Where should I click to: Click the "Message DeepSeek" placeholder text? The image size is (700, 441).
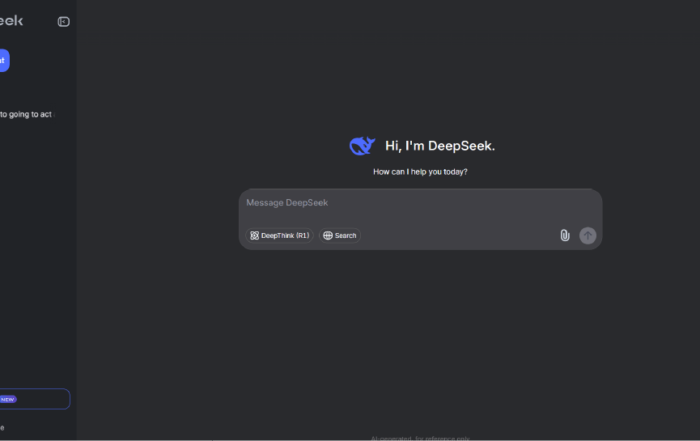click(287, 203)
